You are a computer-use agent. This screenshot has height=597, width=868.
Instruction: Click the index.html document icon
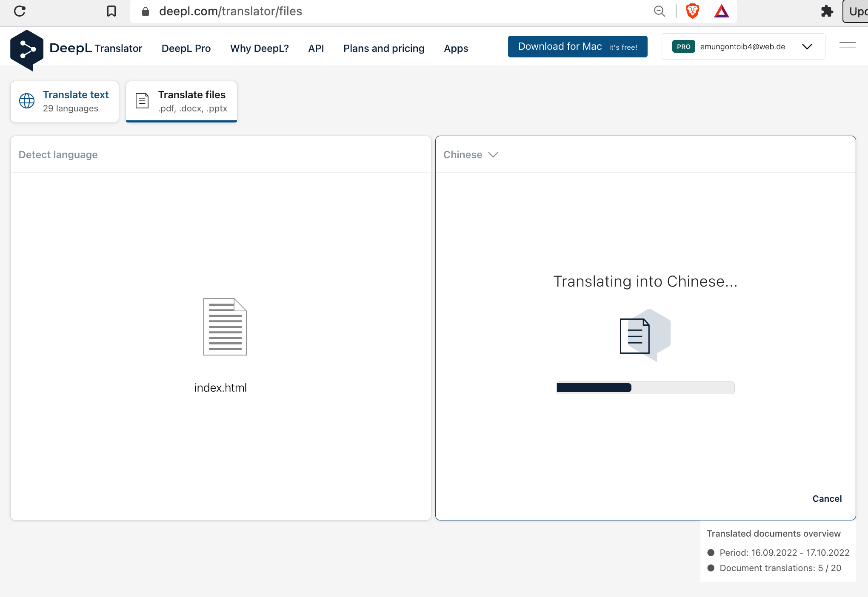(225, 327)
